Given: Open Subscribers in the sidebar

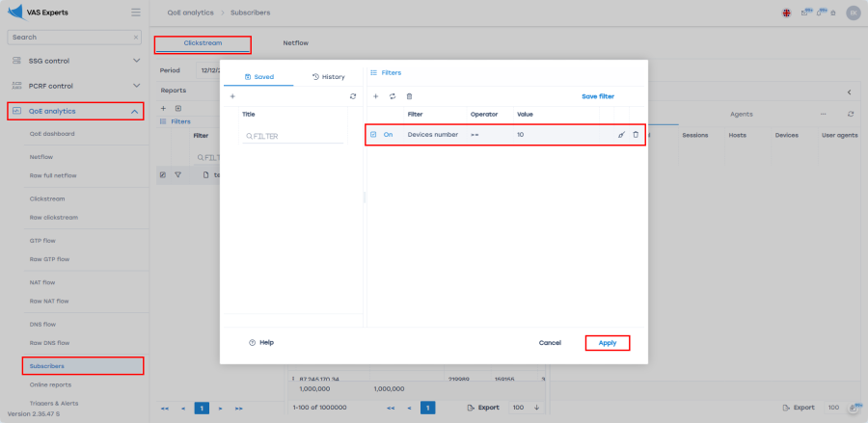Looking at the screenshot, I should coord(47,366).
